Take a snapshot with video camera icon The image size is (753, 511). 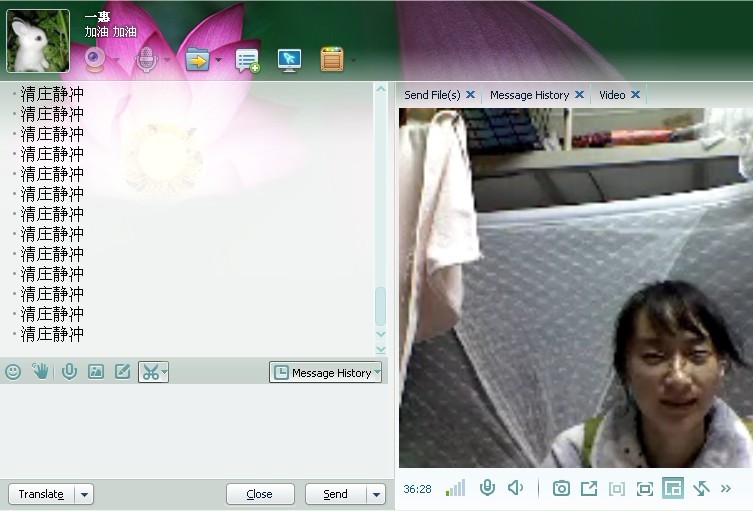[x=562, y=488]
